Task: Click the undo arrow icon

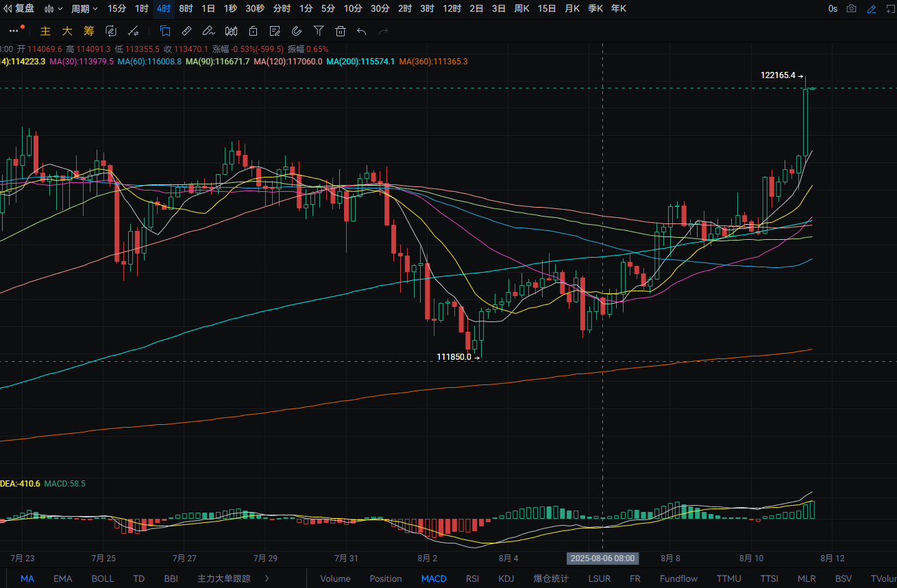Action: (x=362, y=31)
